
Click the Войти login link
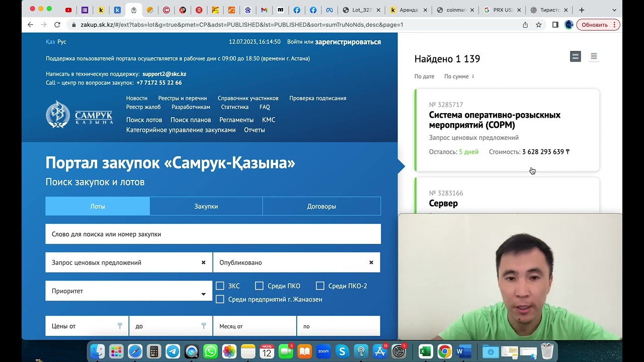(x=295, y=42)
